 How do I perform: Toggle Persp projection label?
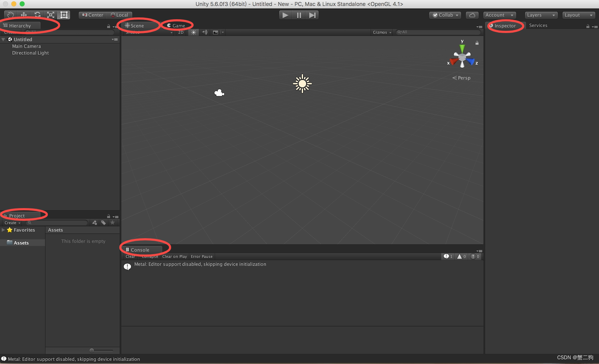coord(461,78)
